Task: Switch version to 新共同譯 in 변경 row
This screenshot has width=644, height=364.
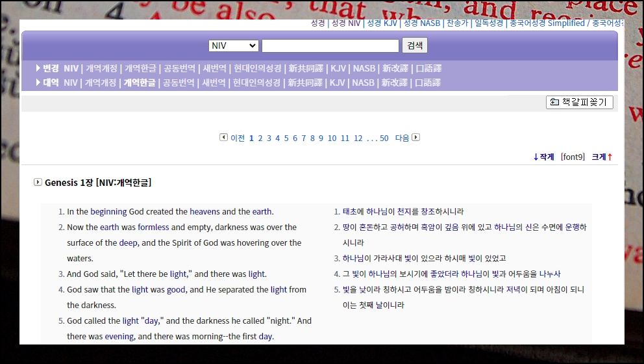Action: (306, 68)
